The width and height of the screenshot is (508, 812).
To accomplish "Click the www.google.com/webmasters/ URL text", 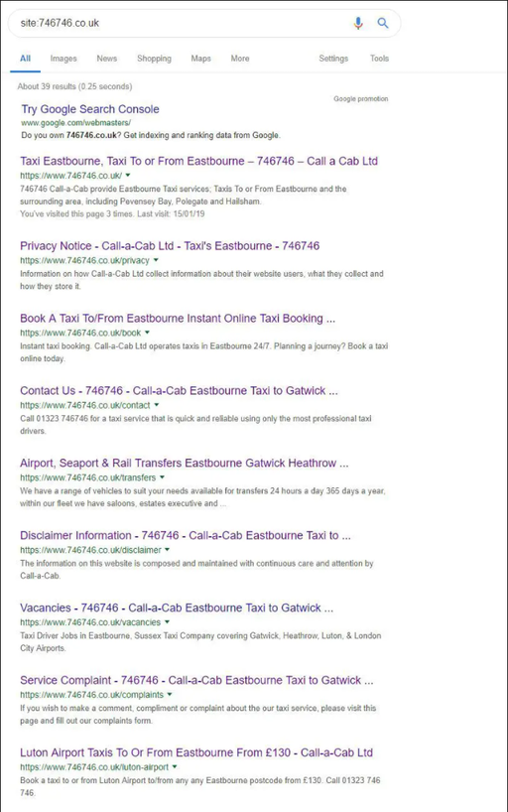I will pos(76,123).
